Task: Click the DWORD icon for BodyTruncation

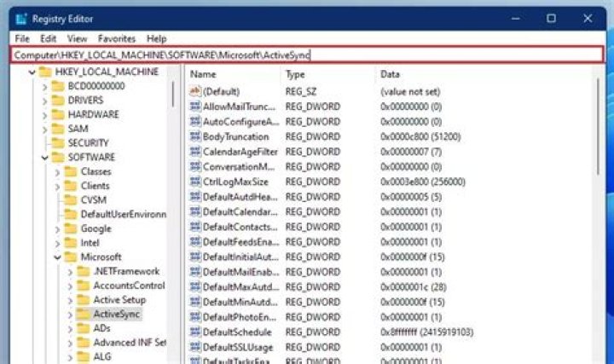Action: pyautogui.click(x=195, y=136)
